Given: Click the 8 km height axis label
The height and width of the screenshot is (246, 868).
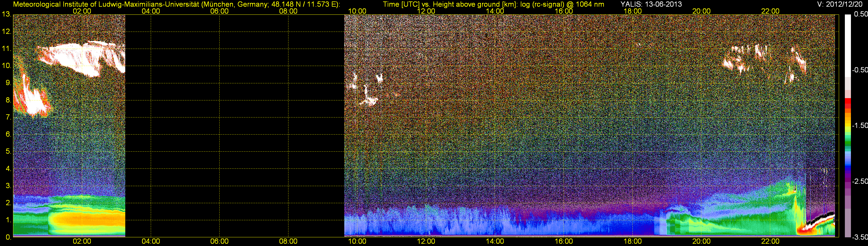Looking at the screenshot, I should [8, 100].
